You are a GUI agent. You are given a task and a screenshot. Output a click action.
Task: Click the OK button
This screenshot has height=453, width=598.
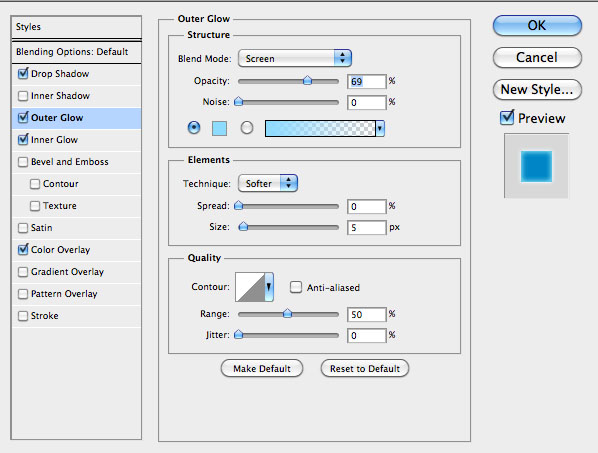pos(537,26)
